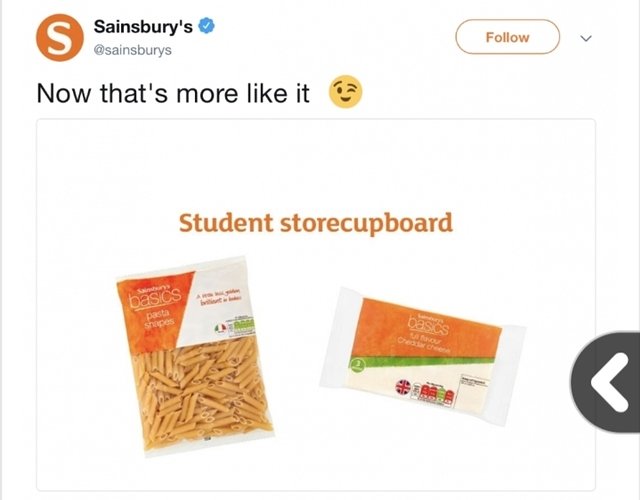Click the tweet text "Now that's more like it"
640x500 pixels.
click(172, 94)
